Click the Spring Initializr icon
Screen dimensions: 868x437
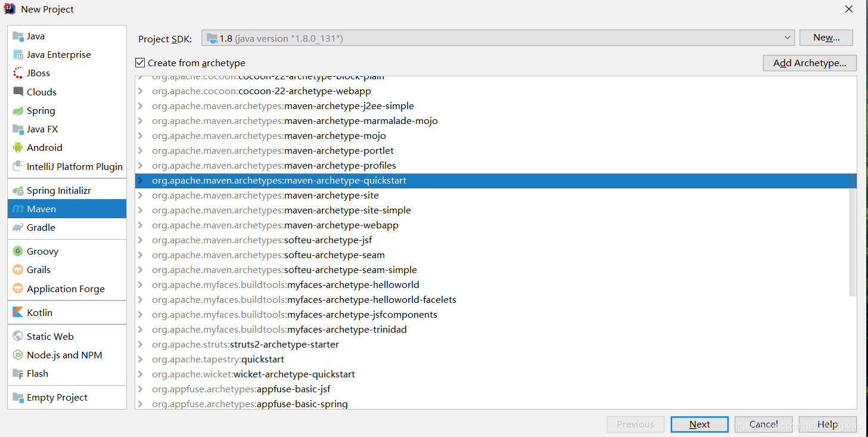pos(18,190)
